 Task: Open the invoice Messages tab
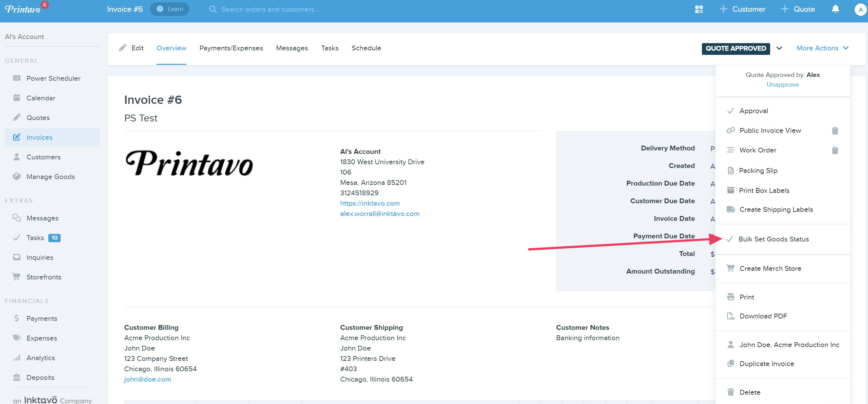pyautogui.click(x=292, y=48)
